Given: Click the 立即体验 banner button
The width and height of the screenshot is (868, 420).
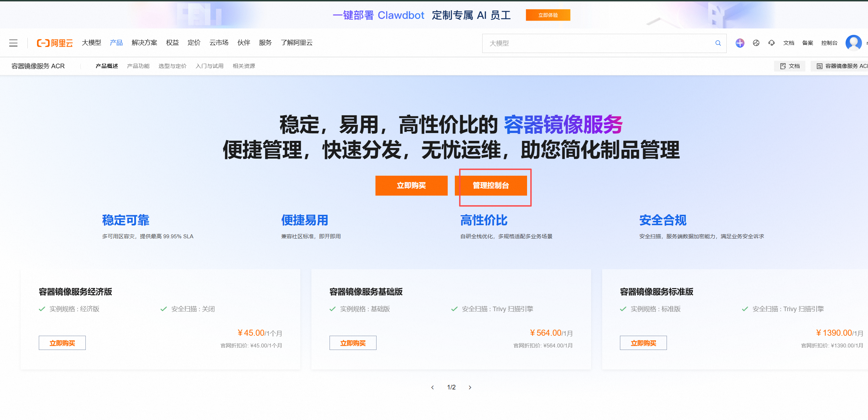Looking at the screenshot, I should point(548,15).
